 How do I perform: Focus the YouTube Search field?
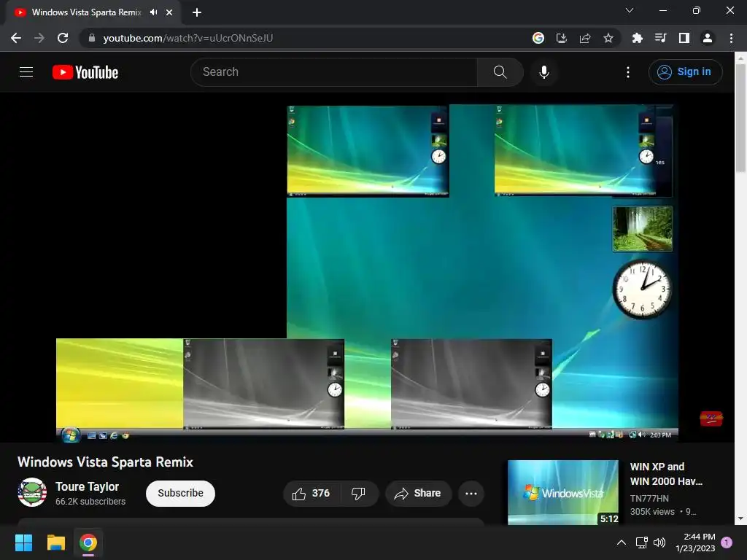pos(334,72)
